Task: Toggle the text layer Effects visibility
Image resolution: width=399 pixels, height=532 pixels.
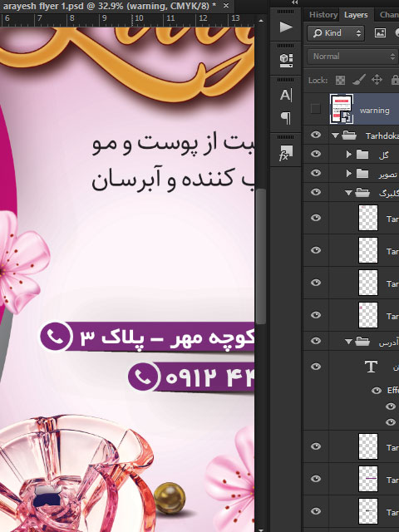Action: click(377, 391)
